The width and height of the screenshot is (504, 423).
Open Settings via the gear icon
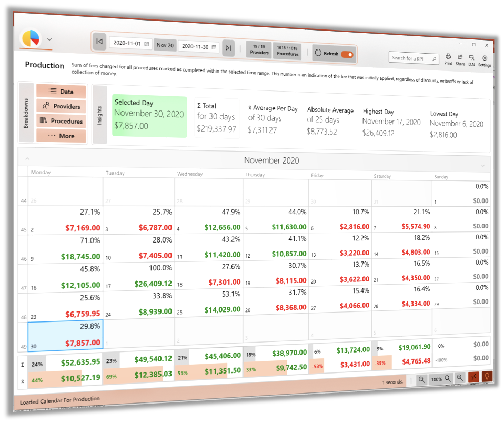click(x=485, y=58)
